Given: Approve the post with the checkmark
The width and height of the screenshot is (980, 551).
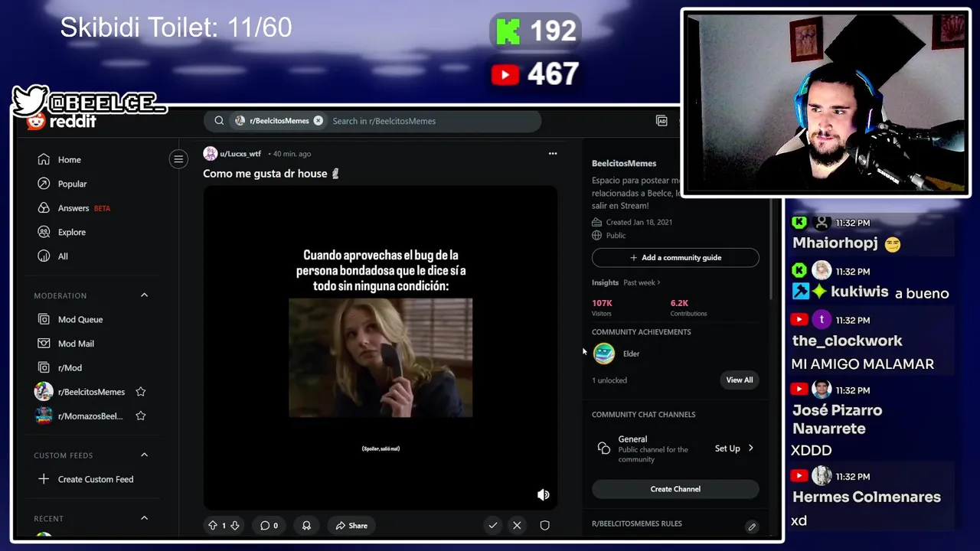Looking at the screenshot, I should (x=493, y=526).
